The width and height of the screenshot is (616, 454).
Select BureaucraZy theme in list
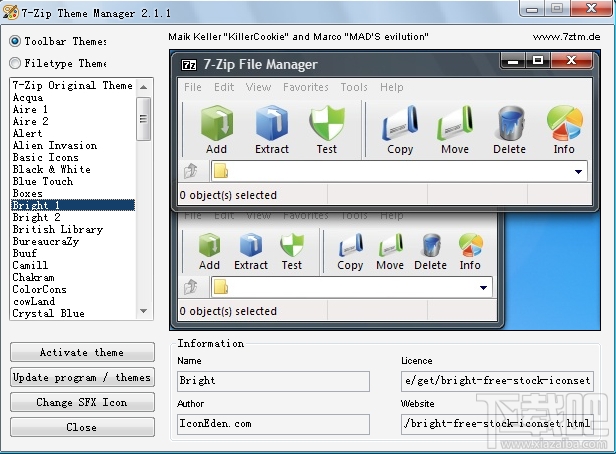coord(73,241)
